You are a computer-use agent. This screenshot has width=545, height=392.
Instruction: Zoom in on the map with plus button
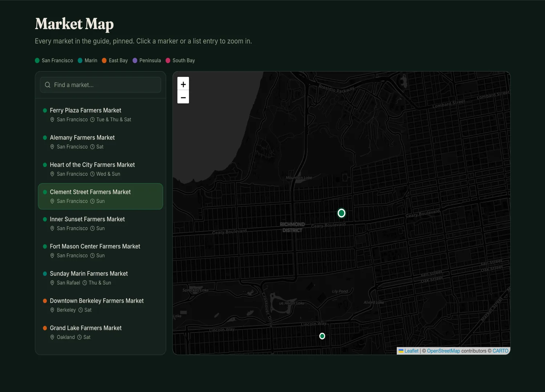(x=183, y=84)
